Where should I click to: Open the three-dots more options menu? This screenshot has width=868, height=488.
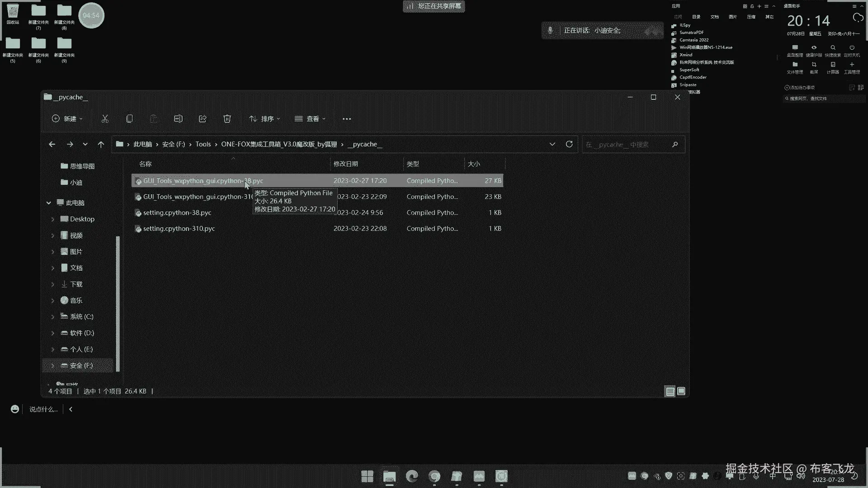click(347, 119)
